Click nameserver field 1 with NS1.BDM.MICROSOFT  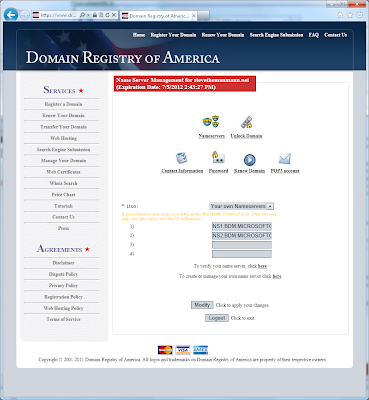pyautogui.click(x=242, y=226)
